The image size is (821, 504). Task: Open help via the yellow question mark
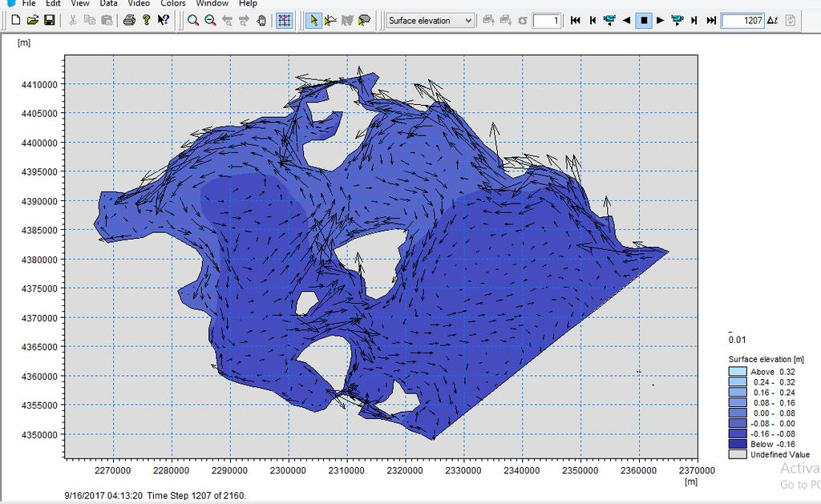147,20
